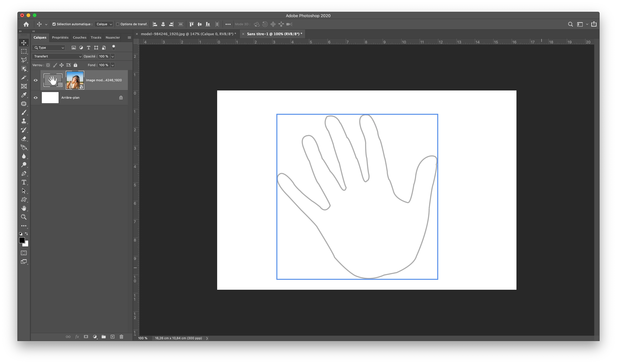
Task: Enable Options de transf. checkbox
Action: pyautogui.click(x=118, y=24)
